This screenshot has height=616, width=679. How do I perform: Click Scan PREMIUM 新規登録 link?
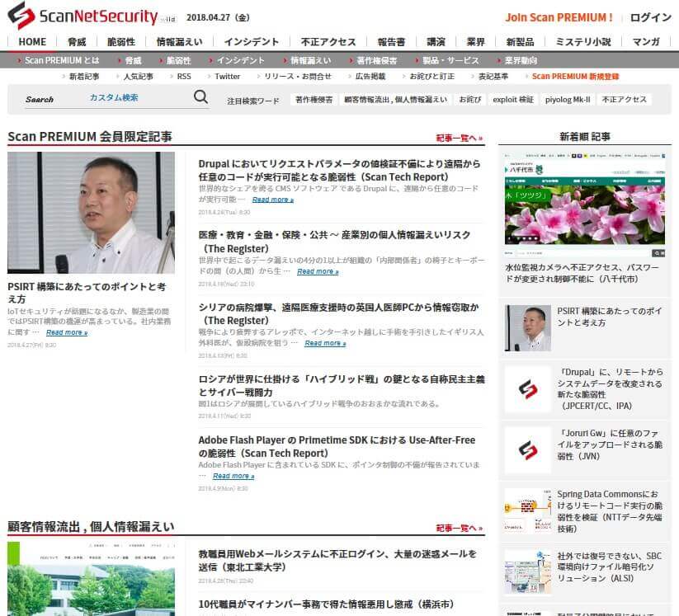[576, 76]
